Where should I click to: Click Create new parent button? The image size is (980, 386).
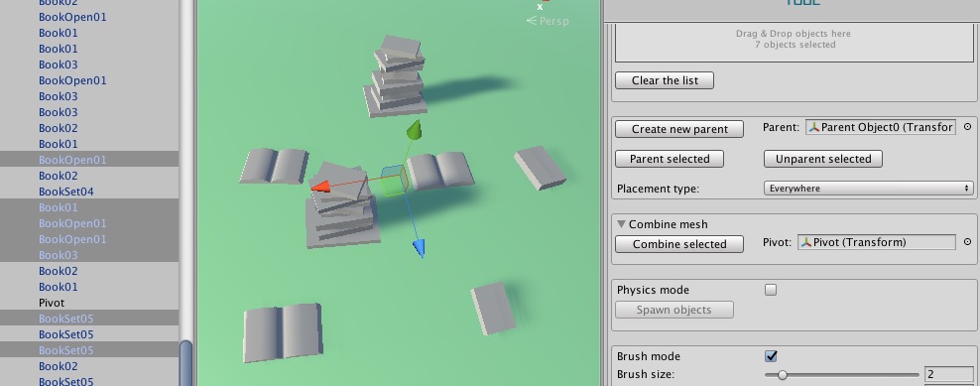coord(679,129)
